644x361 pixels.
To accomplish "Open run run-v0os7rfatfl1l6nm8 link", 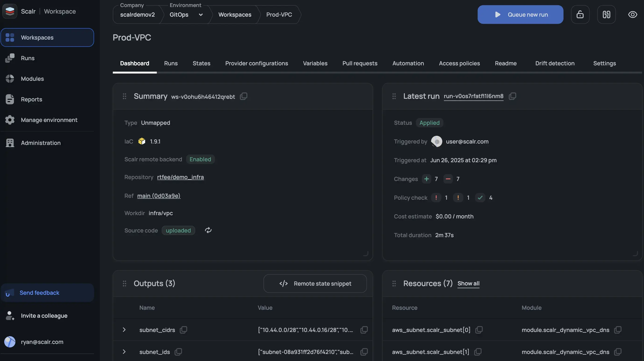I will [x=473, y=96].
